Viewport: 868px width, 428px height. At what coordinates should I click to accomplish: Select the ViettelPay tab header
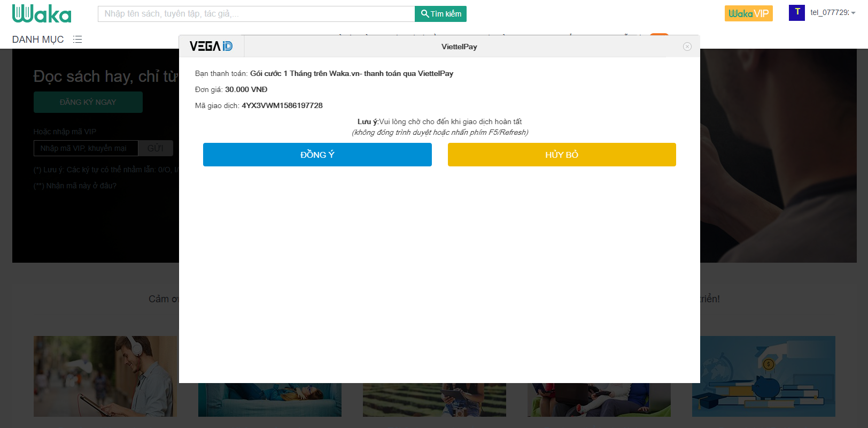click(459, 47)
